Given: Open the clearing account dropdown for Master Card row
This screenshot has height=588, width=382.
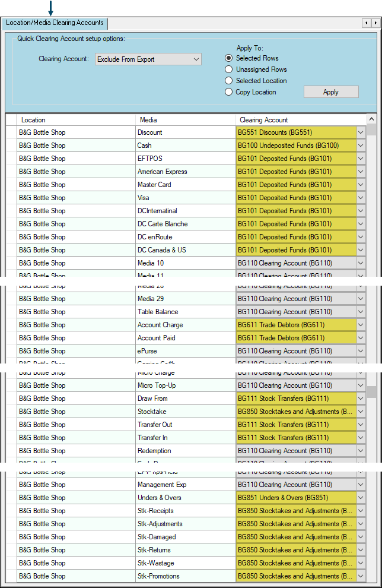Looking at the screenshot, I should tap(361, 185).
